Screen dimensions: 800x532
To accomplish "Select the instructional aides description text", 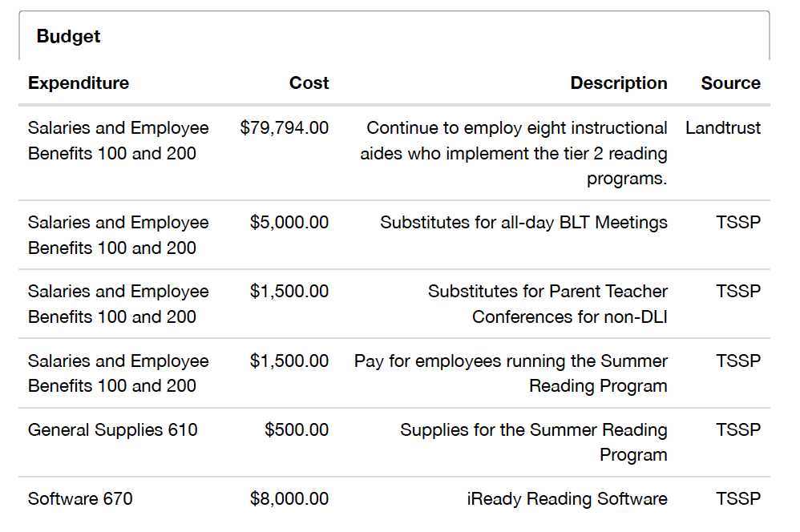I will tap(513, 153).
